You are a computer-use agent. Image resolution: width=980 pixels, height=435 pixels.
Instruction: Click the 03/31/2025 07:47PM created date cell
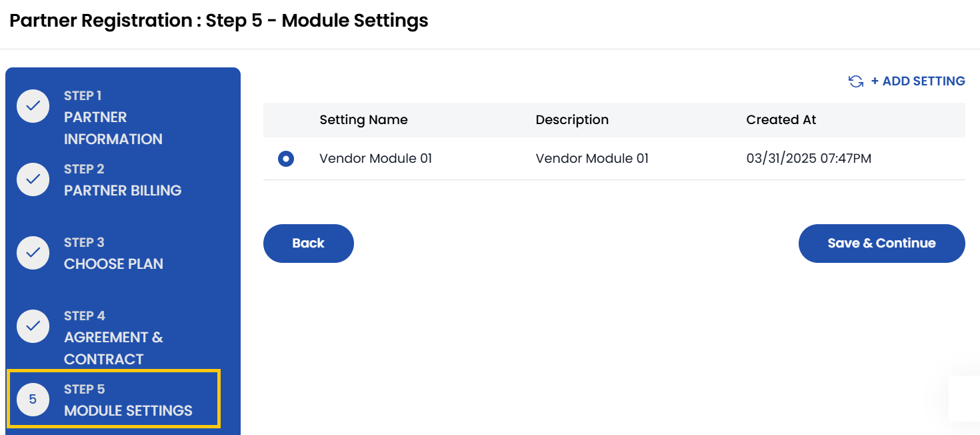coord(808,159)
